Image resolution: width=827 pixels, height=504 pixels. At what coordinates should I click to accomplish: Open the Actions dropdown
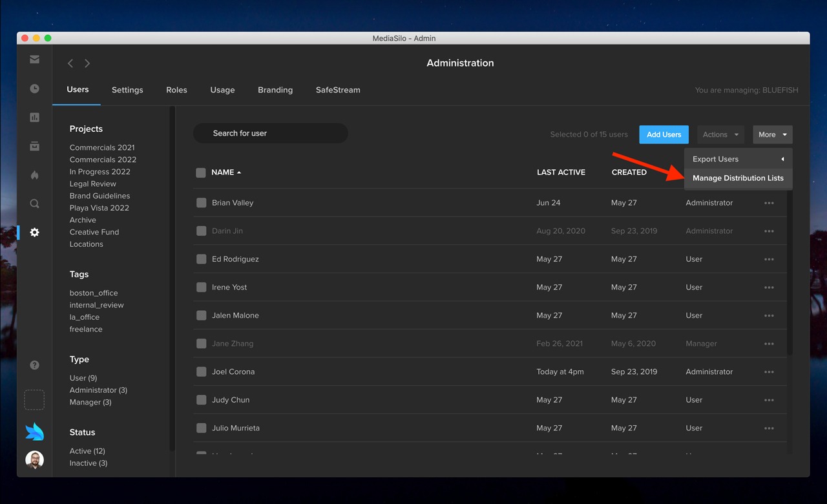tap(720, 134)
